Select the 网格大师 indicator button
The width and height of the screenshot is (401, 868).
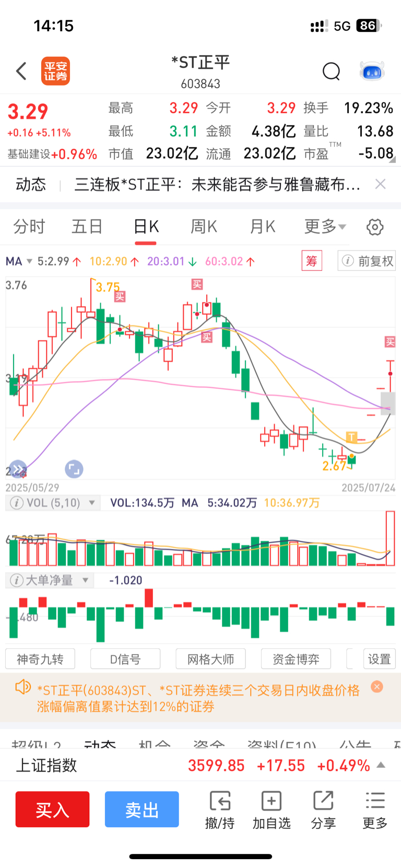[211, 659]
